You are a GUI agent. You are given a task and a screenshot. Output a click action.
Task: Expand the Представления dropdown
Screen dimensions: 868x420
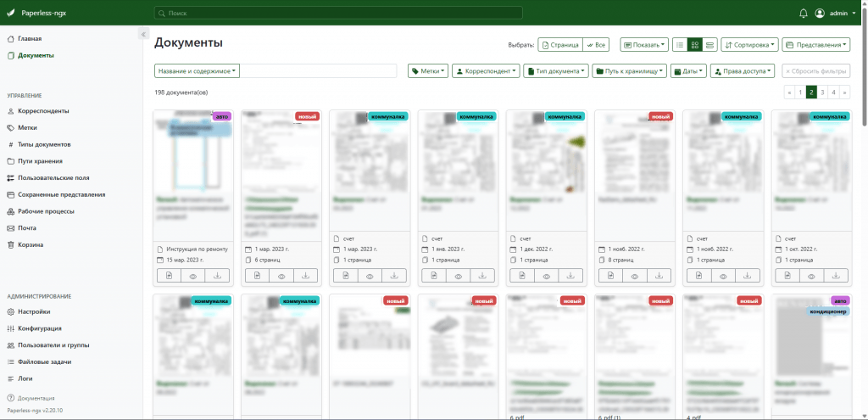click(816, 45)
